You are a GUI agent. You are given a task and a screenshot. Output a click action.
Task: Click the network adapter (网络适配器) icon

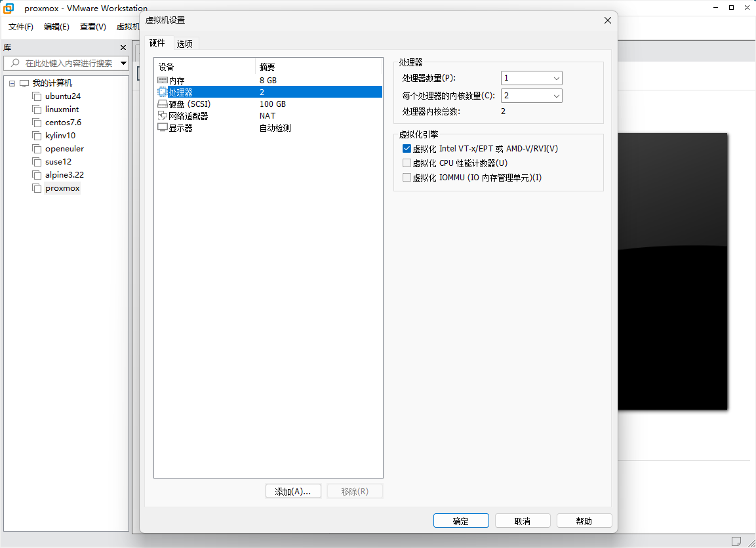[x=163, y=116]
